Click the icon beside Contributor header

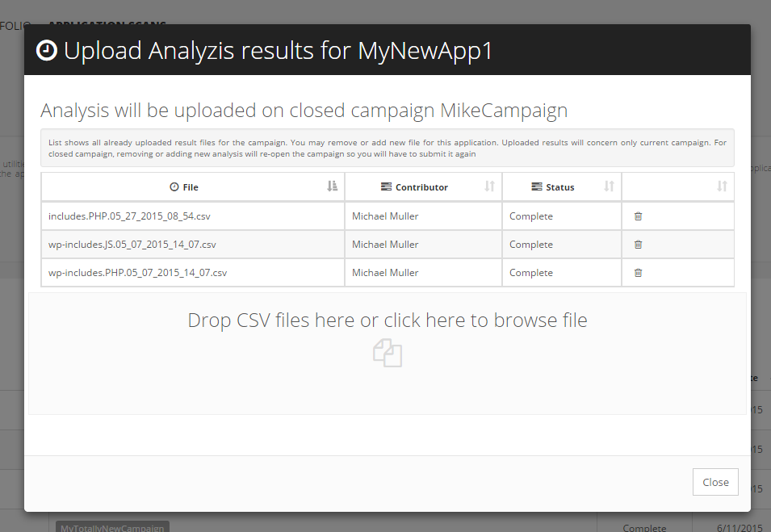pos(386,187)
